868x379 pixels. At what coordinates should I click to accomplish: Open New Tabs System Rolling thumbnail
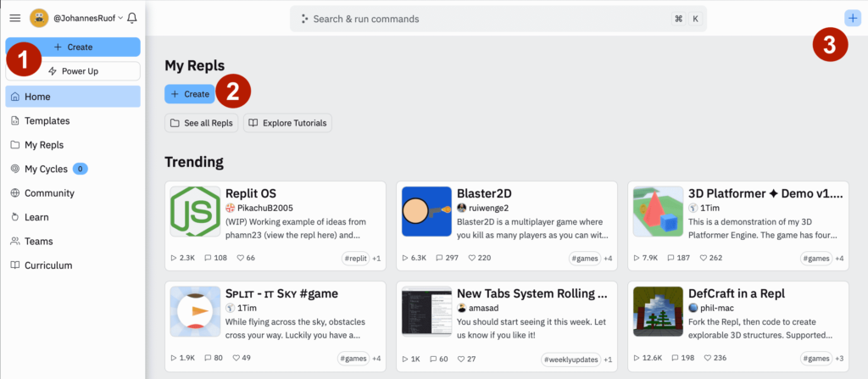(x=427, y=311)
